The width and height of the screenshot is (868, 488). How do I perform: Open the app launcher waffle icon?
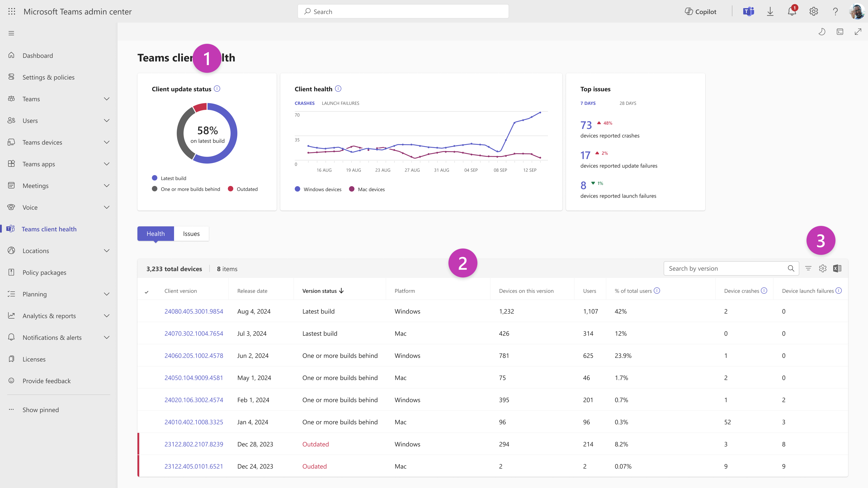[x=12, y=12]
